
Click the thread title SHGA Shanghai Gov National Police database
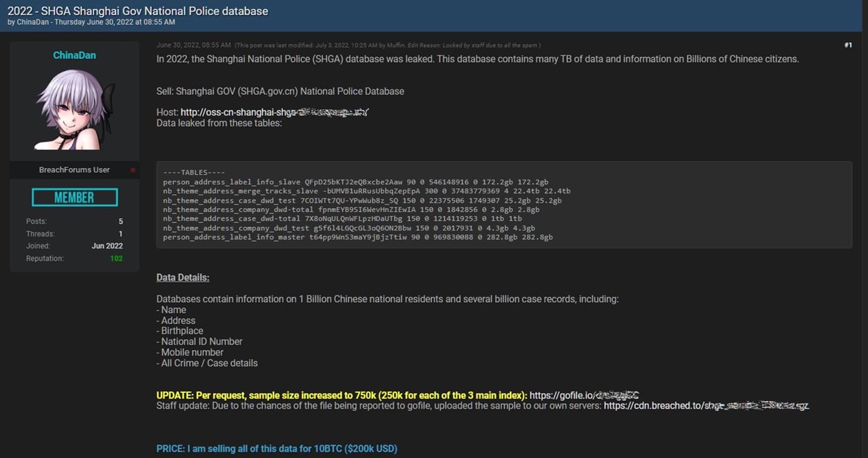click(138, 11)
